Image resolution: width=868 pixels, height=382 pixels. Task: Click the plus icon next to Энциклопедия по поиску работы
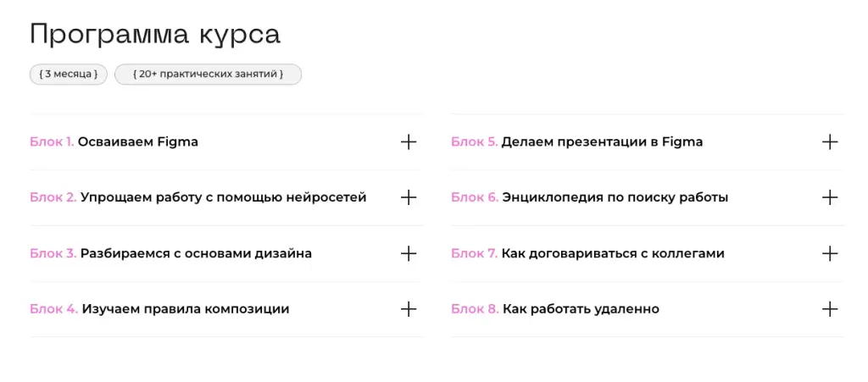pyautogui.click(x=830, y=197)
